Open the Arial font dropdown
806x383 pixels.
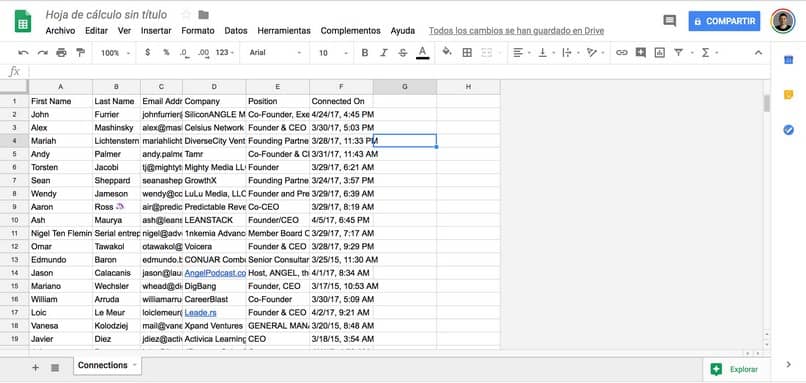[x=275, y=52]
